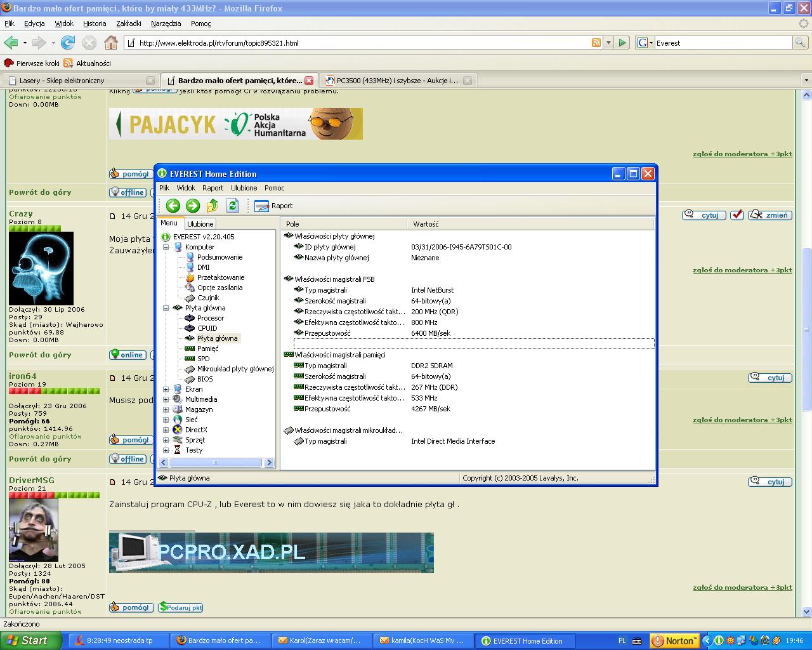The width and height of the screenshot is (812, 650).
Task: Expand the Multimedia tree node
Action: click(x=166, y=399)
